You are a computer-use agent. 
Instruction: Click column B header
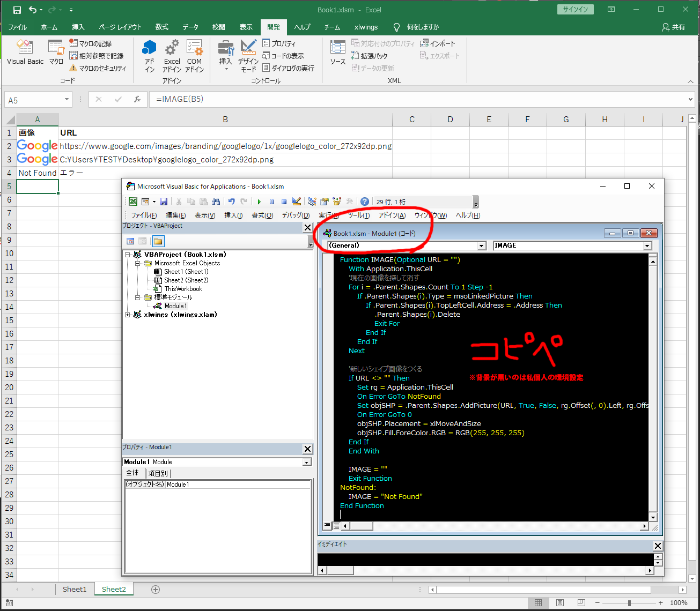pos(225,120)
